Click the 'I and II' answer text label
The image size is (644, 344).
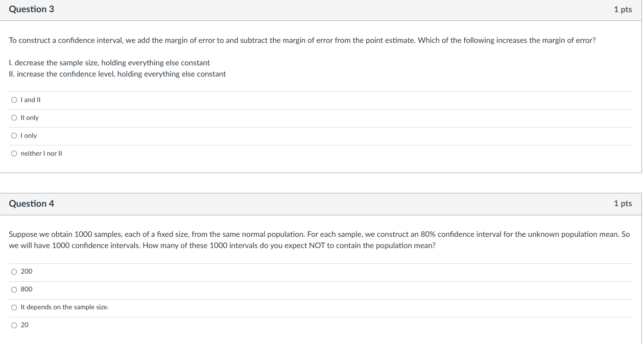[x=31, y=100]
